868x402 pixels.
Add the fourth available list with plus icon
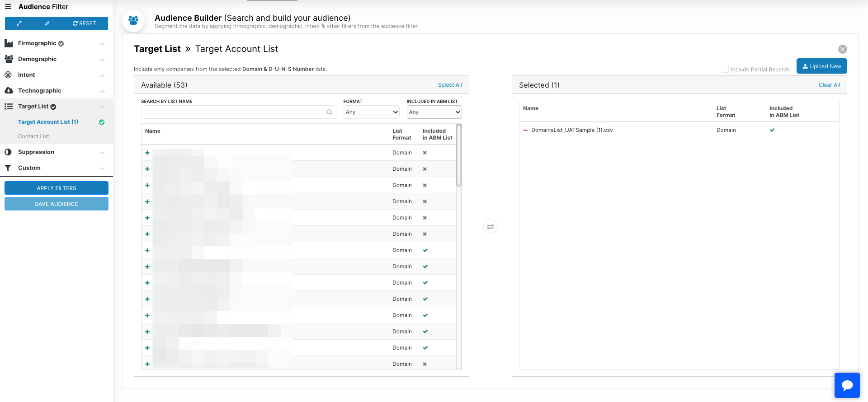147,201
